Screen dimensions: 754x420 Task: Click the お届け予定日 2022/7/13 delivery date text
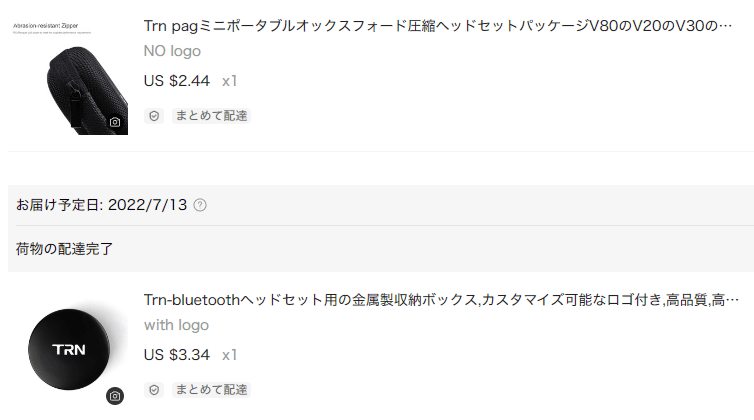point(101,205)
